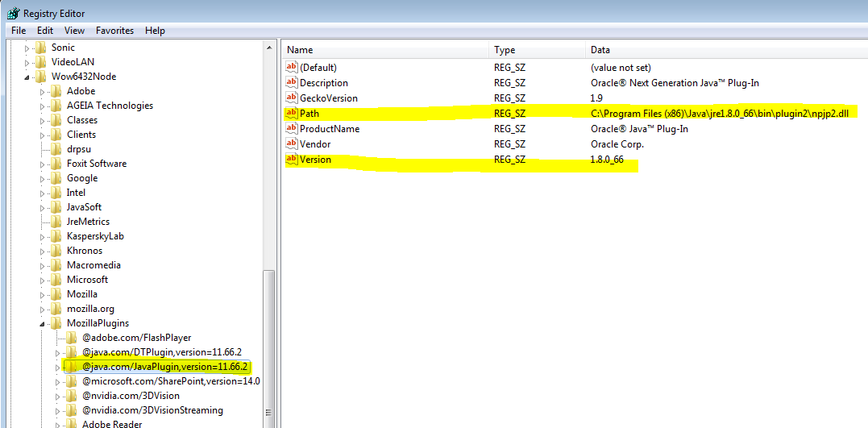Select the VideoLAN folder icon
Image resolution: width=868 pixels, height=428 pixels.
[40, 62]
